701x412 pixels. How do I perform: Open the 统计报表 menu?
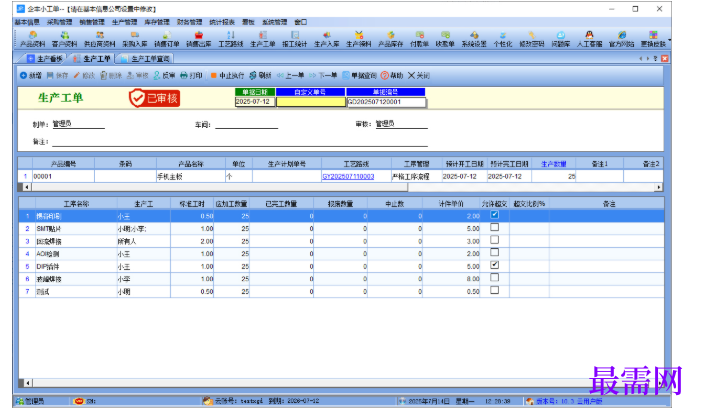pos(222,22)
